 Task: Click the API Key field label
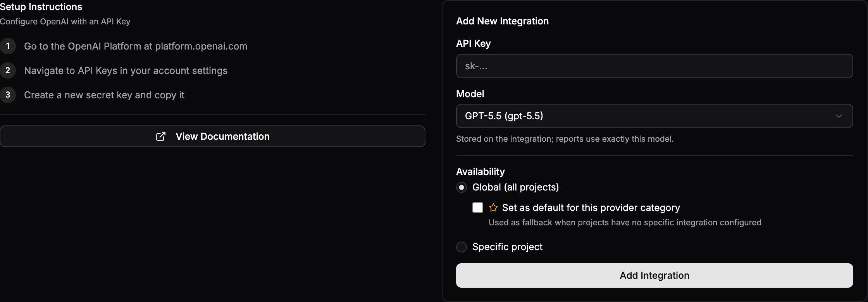click(473, 44)
